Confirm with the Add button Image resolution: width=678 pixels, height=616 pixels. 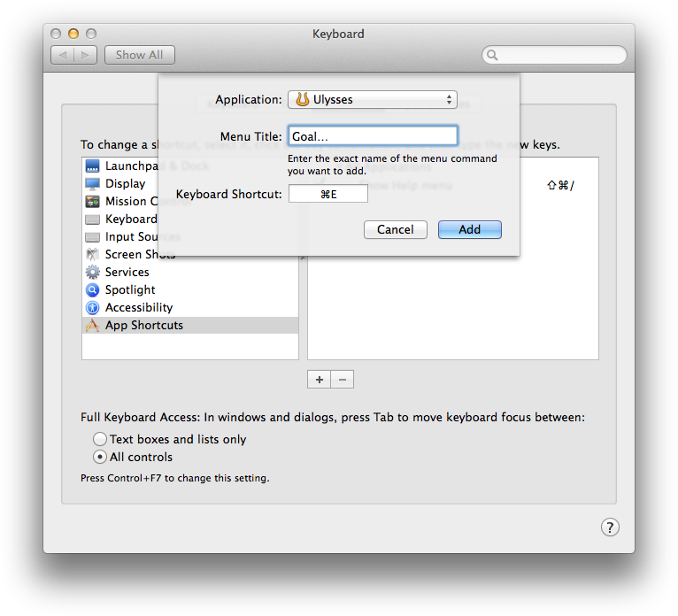[470, 229]
